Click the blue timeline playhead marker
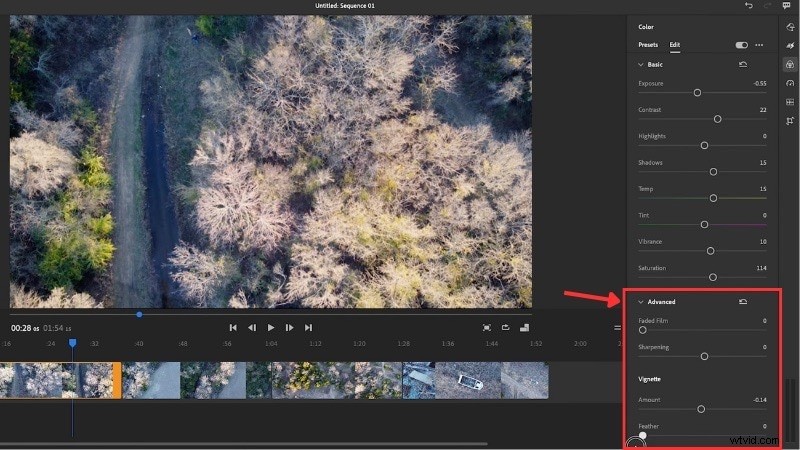 click(x=72, y=343)
